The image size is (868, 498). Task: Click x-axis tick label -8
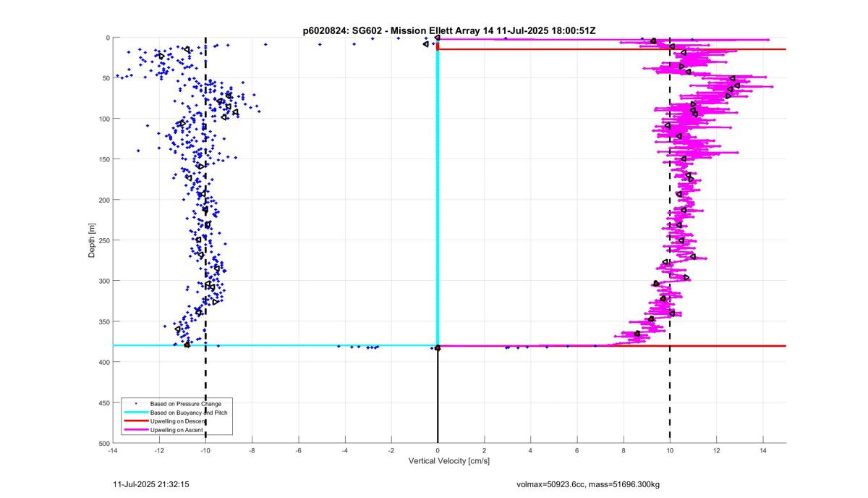252,450
